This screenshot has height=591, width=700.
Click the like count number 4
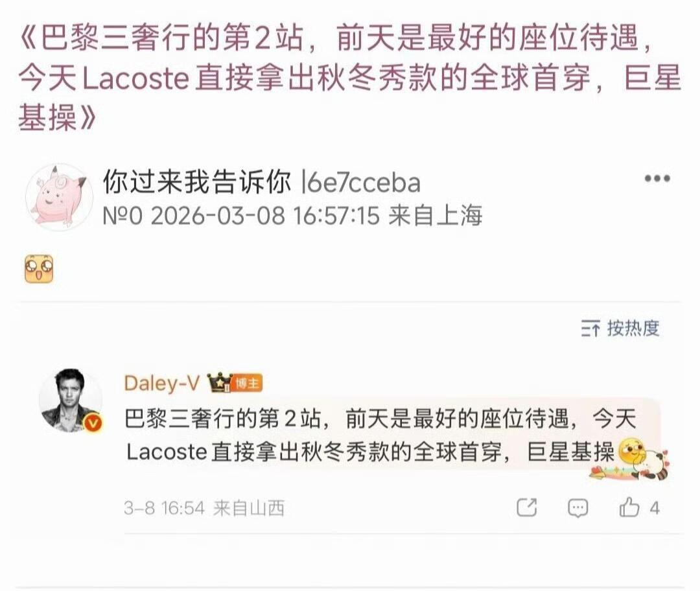(655, 508)
